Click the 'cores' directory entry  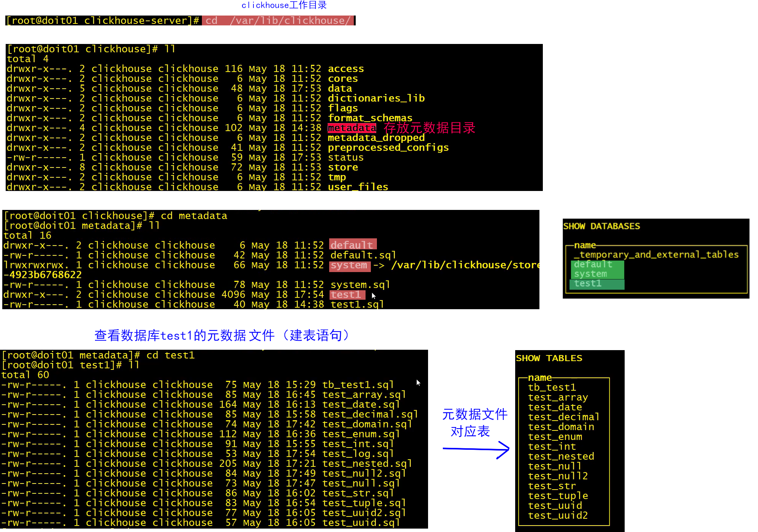(342, 78)
